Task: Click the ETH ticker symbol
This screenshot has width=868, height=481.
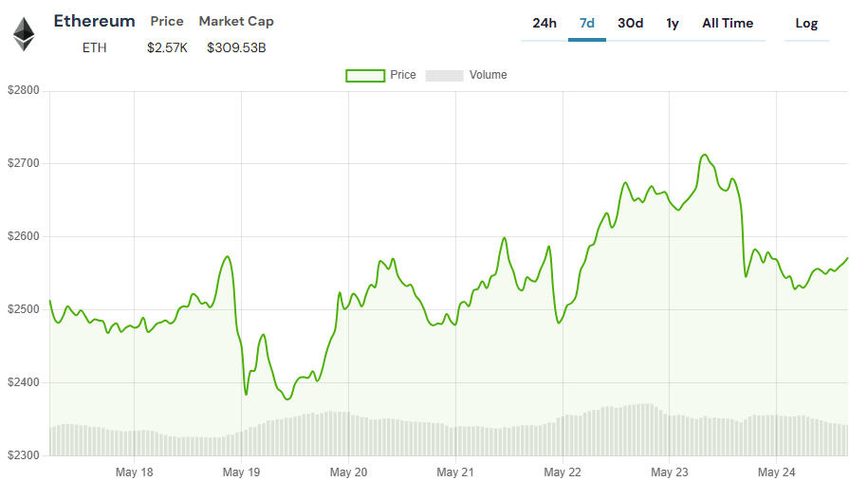Action: click(x=94, y=47)
